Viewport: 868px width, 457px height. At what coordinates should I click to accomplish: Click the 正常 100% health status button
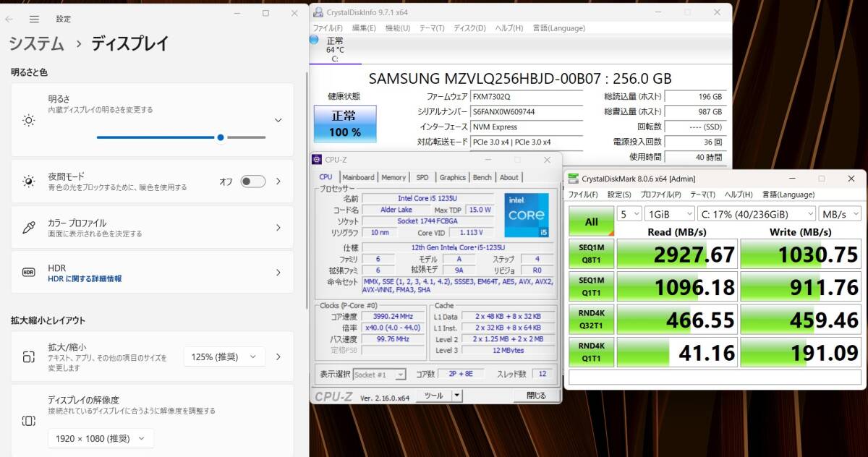(x=345, y=124)
